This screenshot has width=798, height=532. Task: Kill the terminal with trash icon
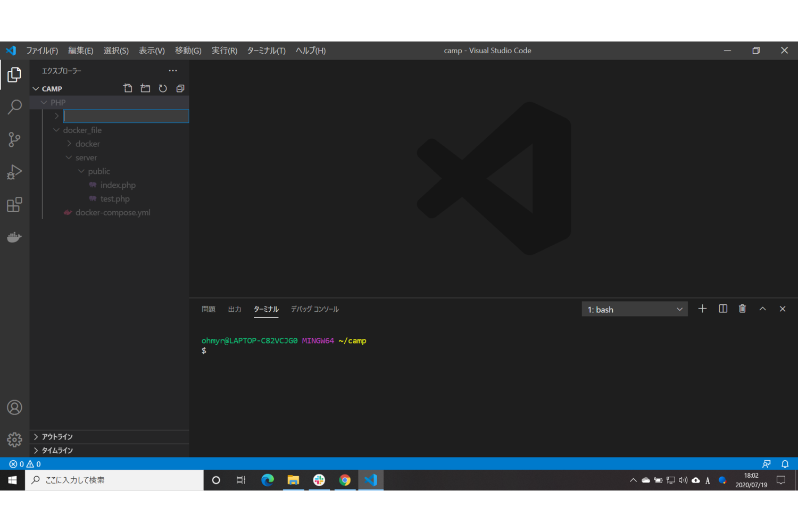[x=743, y=309]
